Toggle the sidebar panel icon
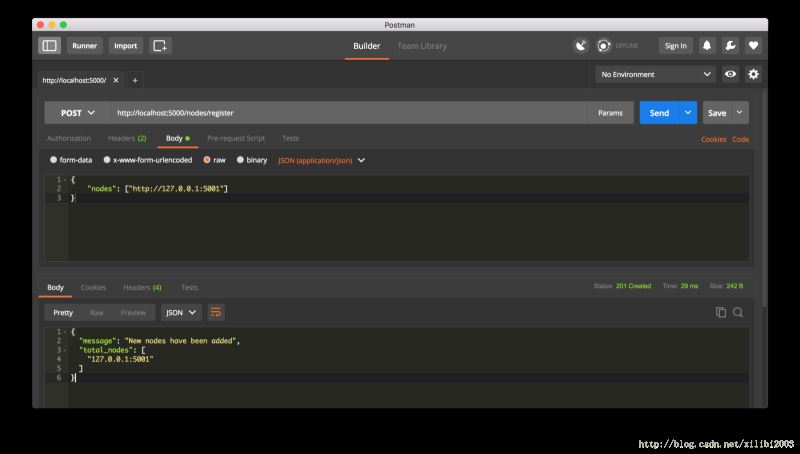Screen dimensions: 800x454 pyautogui.click(x=49, y=45)
